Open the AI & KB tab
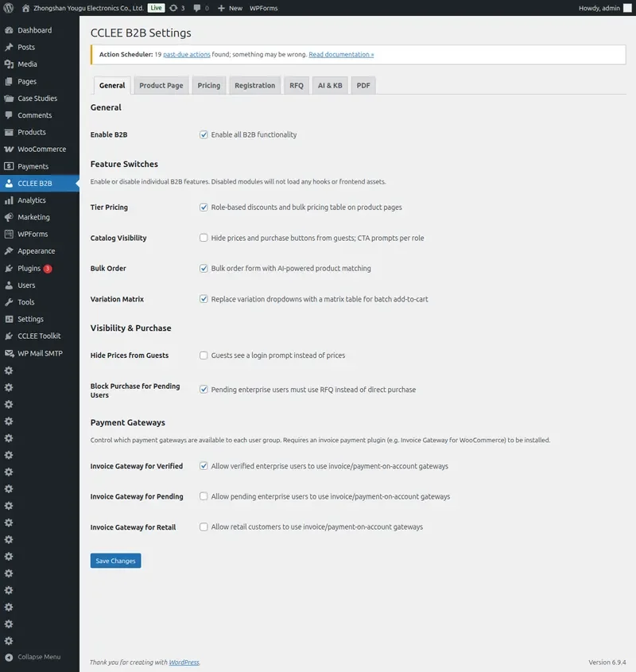This screenshot has width=636, height=672. click(330, 85)
